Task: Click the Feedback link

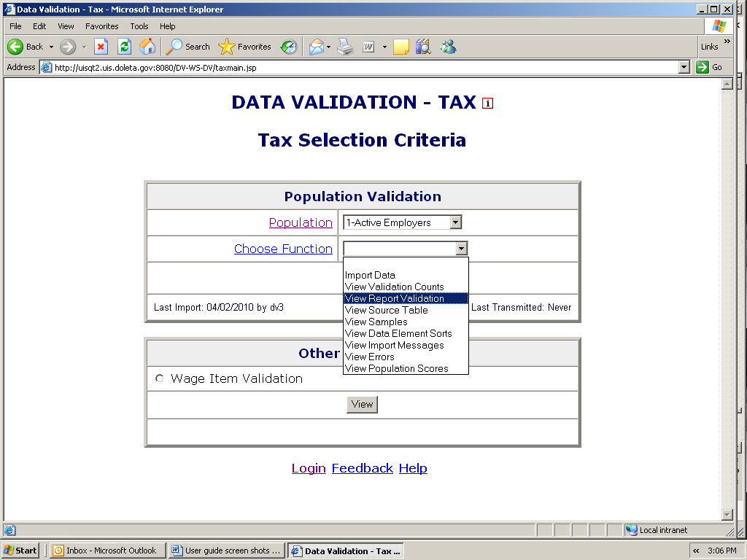Action: [x=362, y=468]
